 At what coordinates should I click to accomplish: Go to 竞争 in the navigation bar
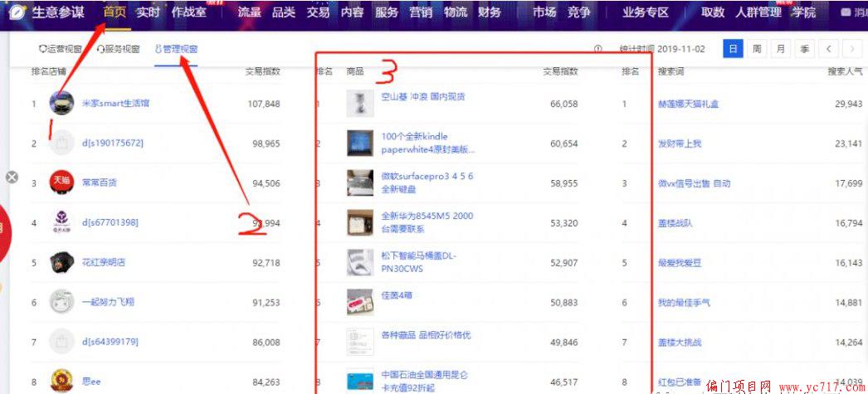[x=579, y=12]
